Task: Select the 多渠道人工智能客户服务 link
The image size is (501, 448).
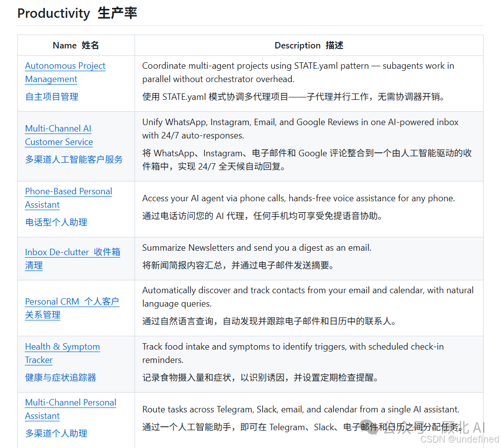Action: [x=74, y=160]
